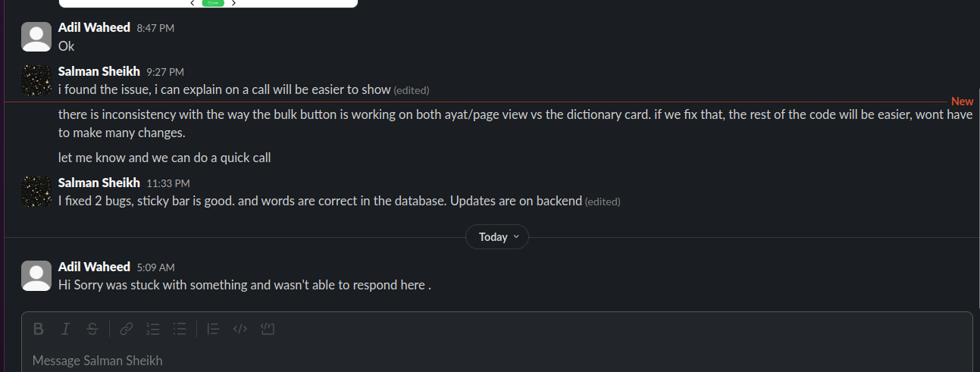Open the Today date dropdown
The height and width of the screenshot is (372, 980).
pyautogui.click(x=497, y=237)
